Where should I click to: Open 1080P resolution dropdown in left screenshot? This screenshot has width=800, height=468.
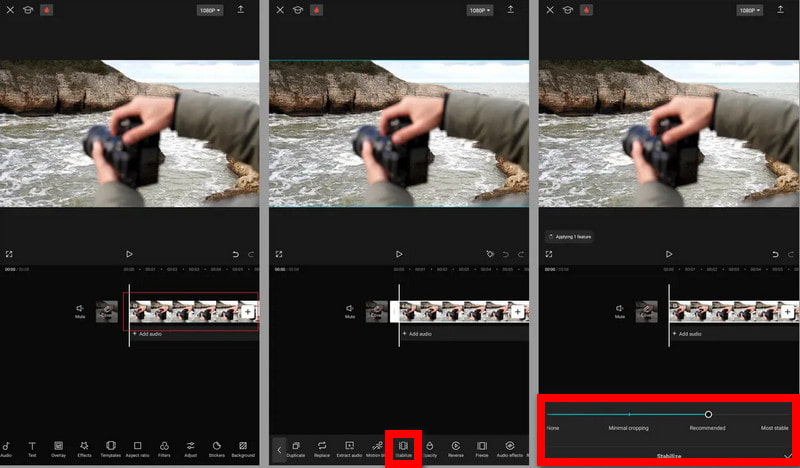pyautogui.click(x=210, y=10)
